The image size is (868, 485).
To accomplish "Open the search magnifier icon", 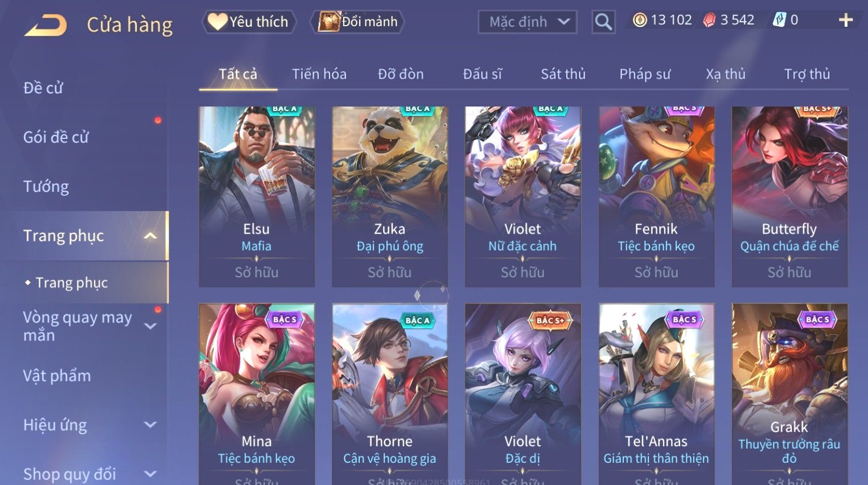I will (x=603, y=22).
